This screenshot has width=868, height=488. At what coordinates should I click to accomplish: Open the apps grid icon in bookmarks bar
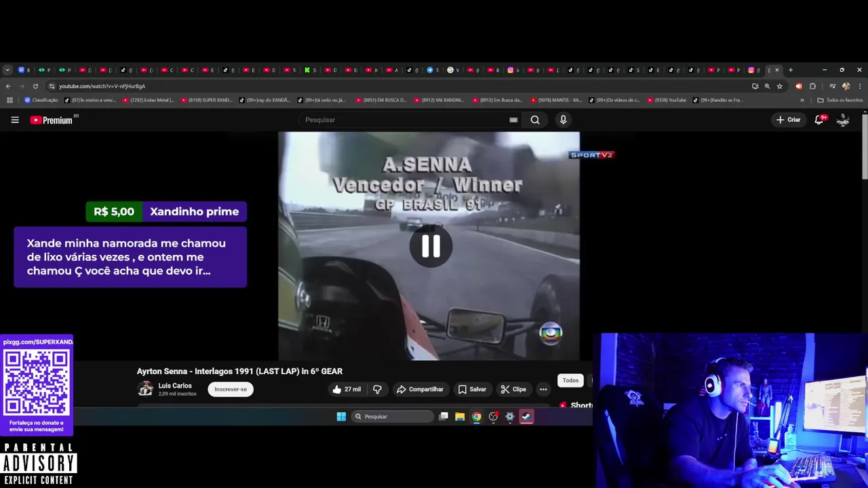pyautogui.click(x=9, y=100)
